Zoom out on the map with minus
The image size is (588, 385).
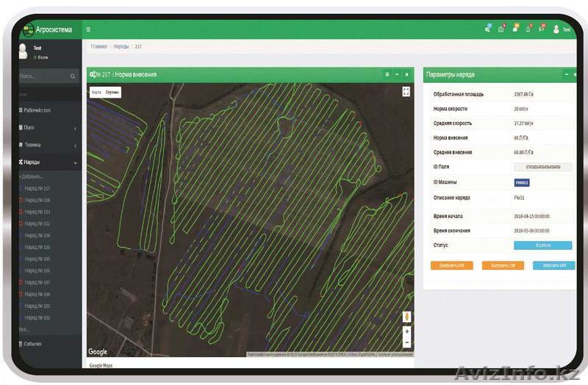[x=406, y=343]
